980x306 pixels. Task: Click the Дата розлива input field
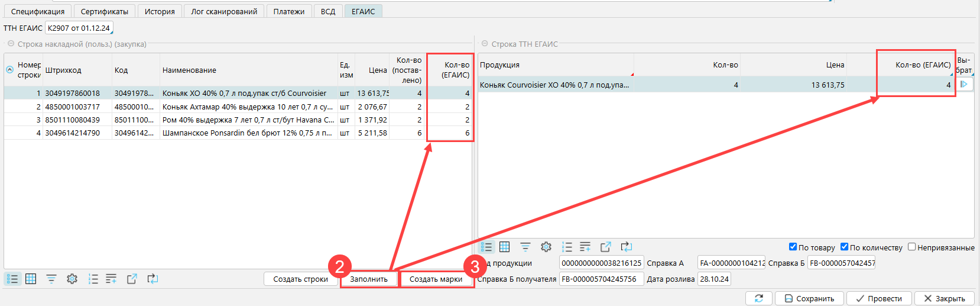(x=714, y=279)
